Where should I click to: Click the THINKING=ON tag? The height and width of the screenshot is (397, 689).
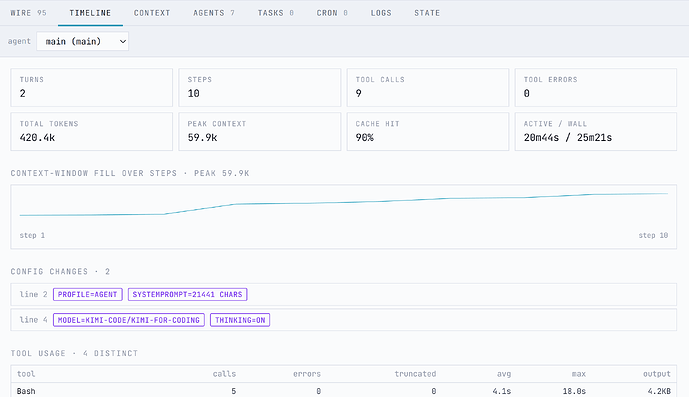coord(240,320)
